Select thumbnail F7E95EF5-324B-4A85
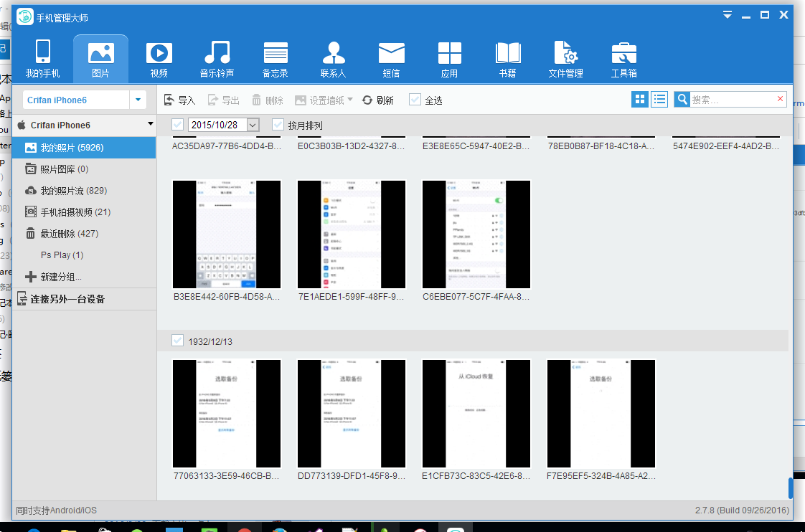 [601, 414]
